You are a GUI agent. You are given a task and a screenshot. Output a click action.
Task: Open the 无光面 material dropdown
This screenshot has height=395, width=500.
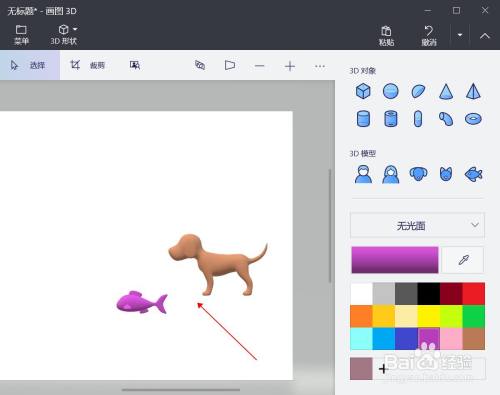click(x=417, y=226)
